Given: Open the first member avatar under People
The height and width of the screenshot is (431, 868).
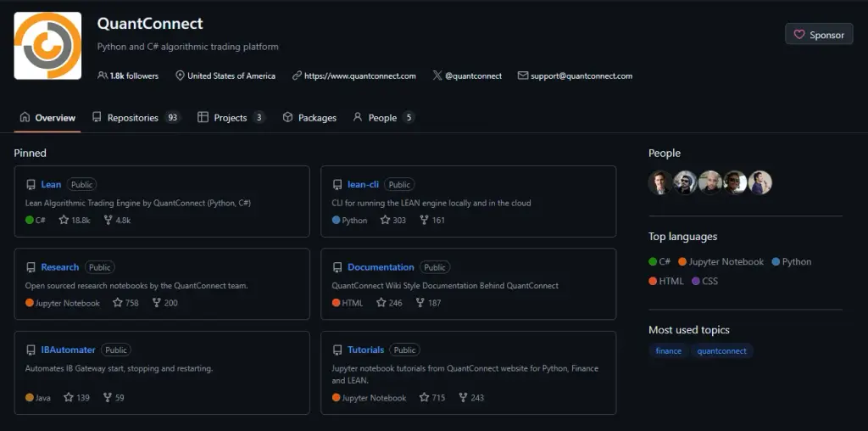Looking at the screenshot, I should pos(659,182).
